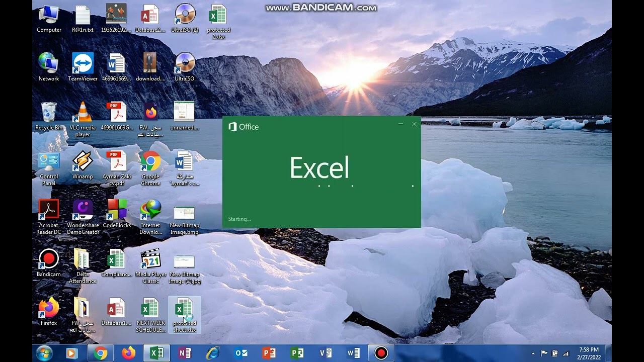
Task: Switch to Bandicam in the taskbar
Action: (381, 353)
